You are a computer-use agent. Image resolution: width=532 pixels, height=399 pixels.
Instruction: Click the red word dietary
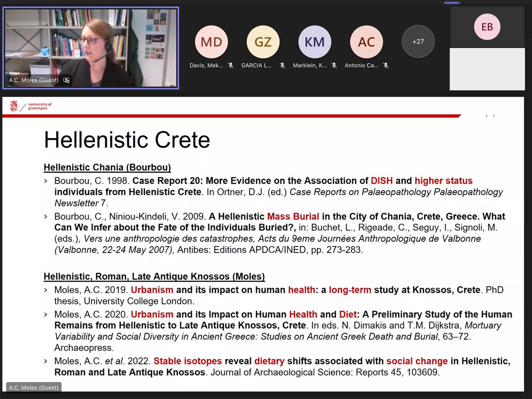click(x=270, y=361)
